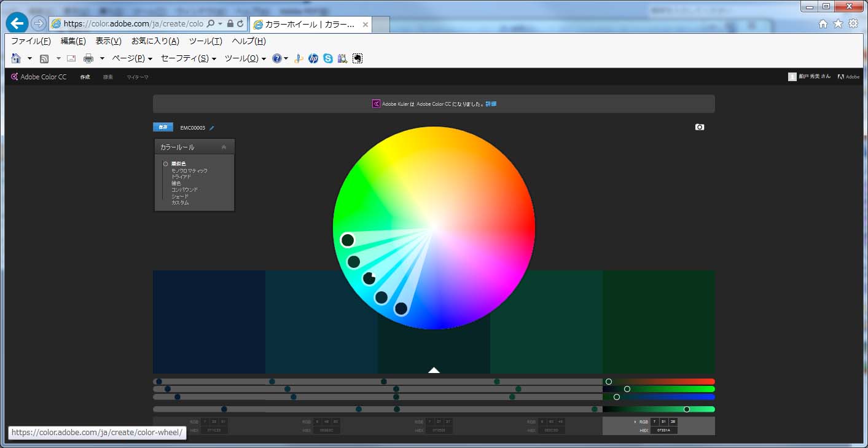Click the red channel slider handle

click(609, 382)
